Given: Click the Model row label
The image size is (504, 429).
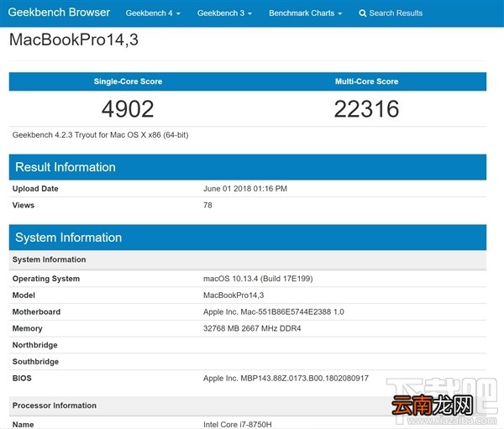Looking at the screenshot, I should [x=24, y=296].
